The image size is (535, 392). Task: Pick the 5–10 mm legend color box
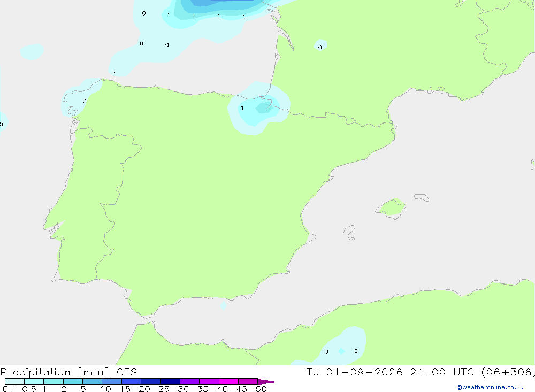pyautogui.click(x=93, y=381)
